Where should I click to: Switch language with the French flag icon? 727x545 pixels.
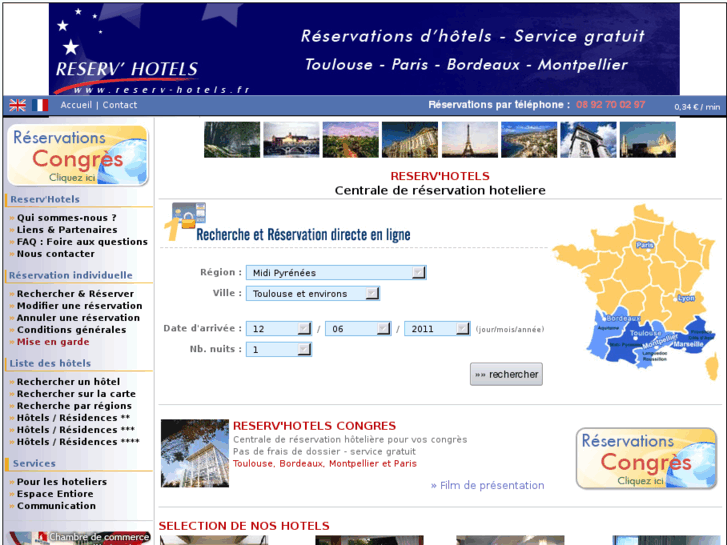click(40, 105)
